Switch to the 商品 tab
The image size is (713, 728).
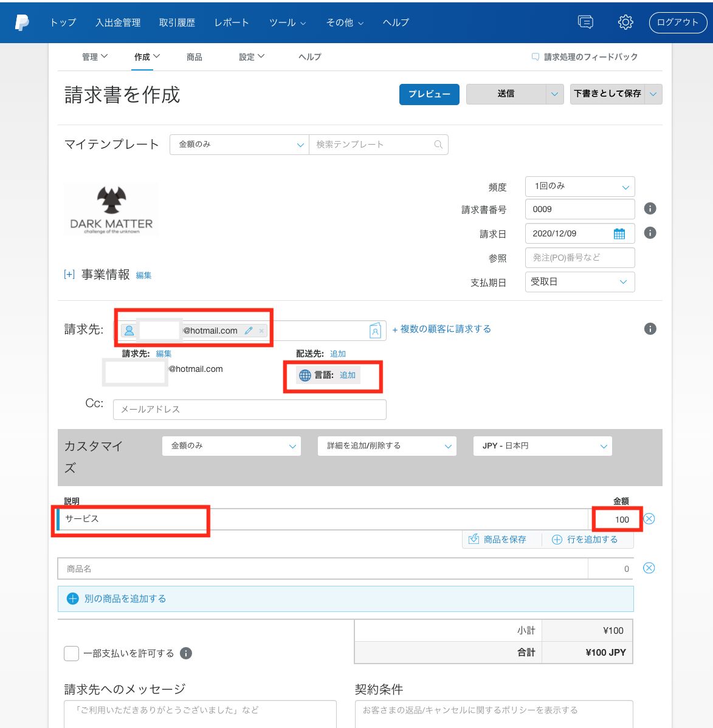pos(195,57)
